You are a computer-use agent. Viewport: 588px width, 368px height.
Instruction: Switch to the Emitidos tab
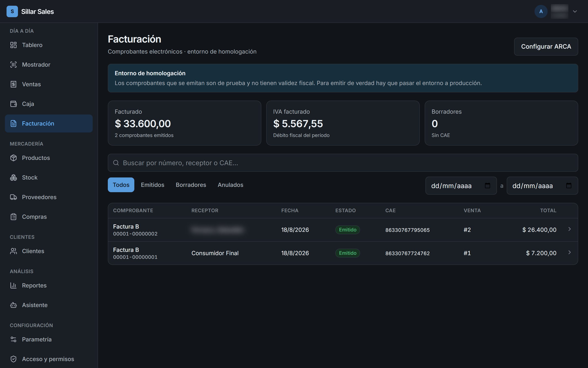click(153, 185)
